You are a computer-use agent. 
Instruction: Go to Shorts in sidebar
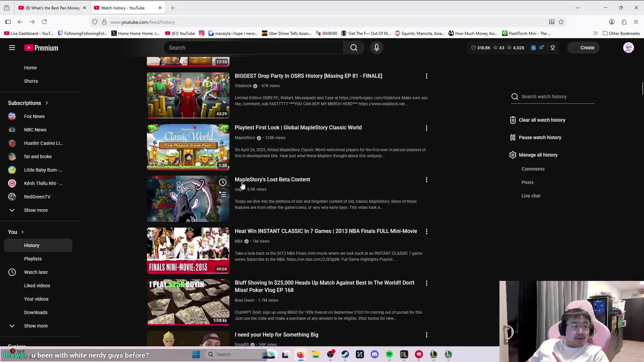tap(31, 81)
